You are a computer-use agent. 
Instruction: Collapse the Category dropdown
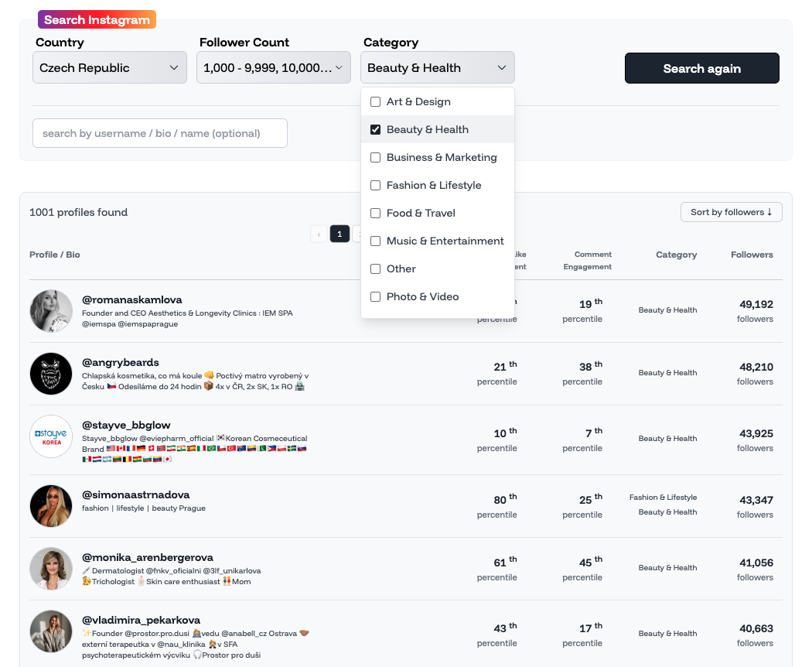pos(437,68)
